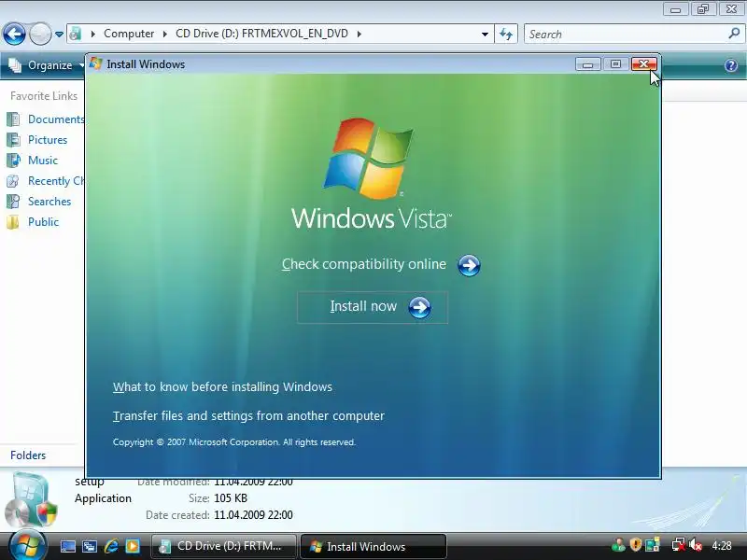This screenshot has height=560, width=747.
Task: Click the magnifier search icon
Action: coord(734,34)
